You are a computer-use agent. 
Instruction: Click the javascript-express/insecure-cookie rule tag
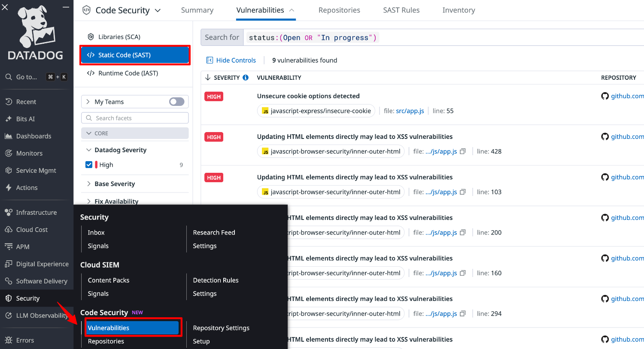pyautogui.click(x=316, y=111)
